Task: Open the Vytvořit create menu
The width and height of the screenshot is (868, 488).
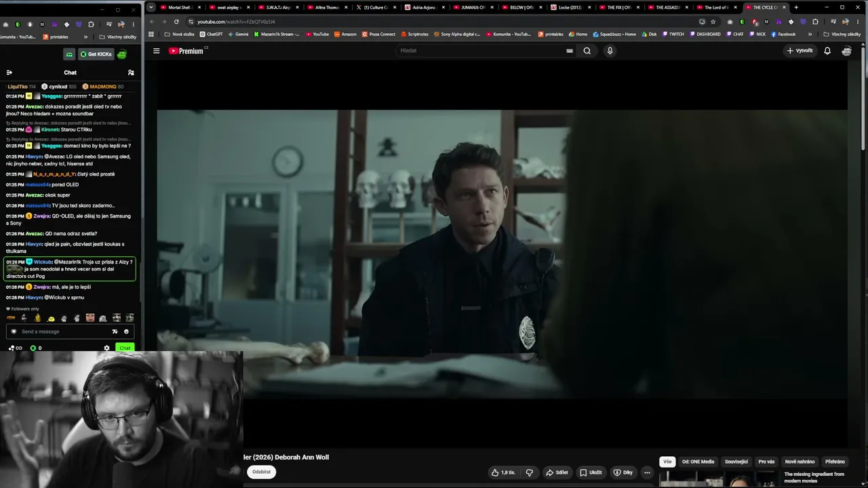Action: pos(800,51)
